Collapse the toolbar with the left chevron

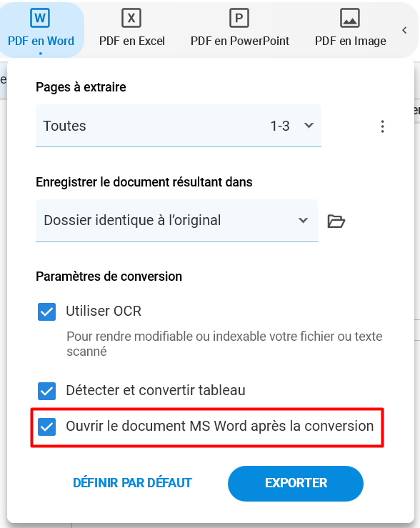(x=404, y=30)
